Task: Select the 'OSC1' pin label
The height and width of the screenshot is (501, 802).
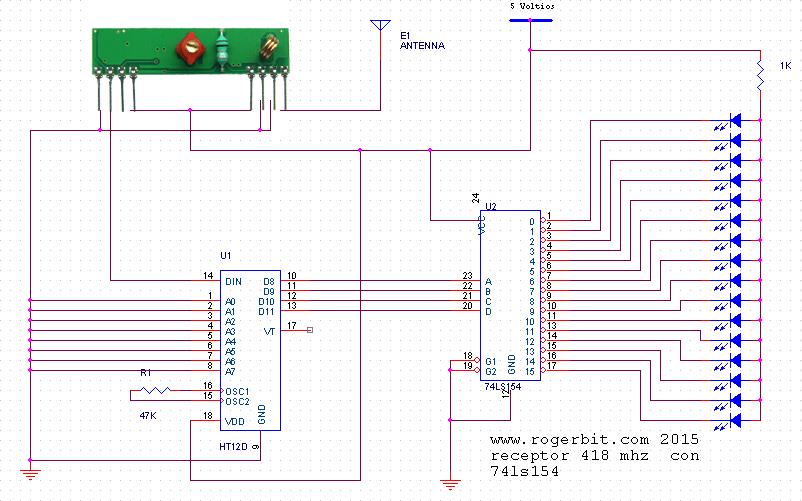Action: 237,392
